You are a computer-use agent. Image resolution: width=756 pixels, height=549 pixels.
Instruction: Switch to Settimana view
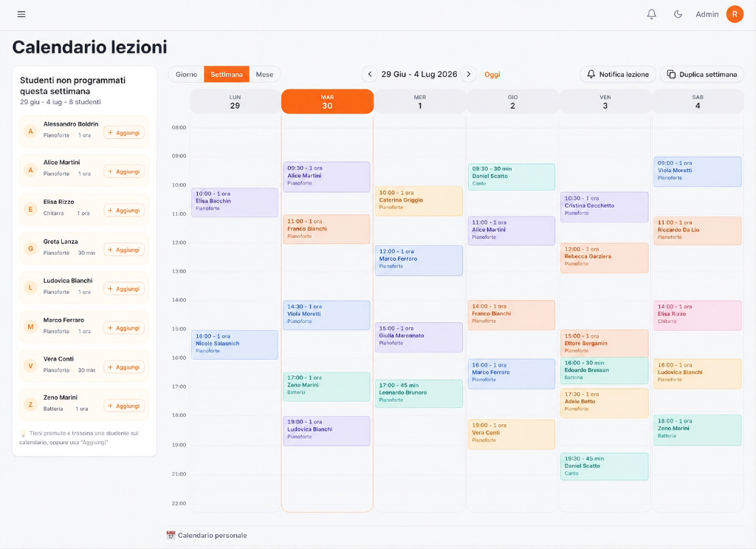(x=227, y=75)
